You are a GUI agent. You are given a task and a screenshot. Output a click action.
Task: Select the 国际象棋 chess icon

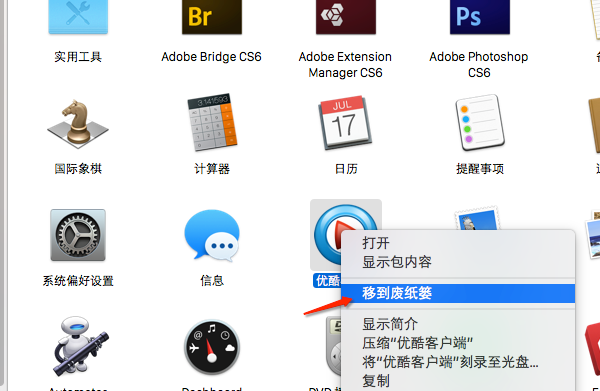[78, 124]
